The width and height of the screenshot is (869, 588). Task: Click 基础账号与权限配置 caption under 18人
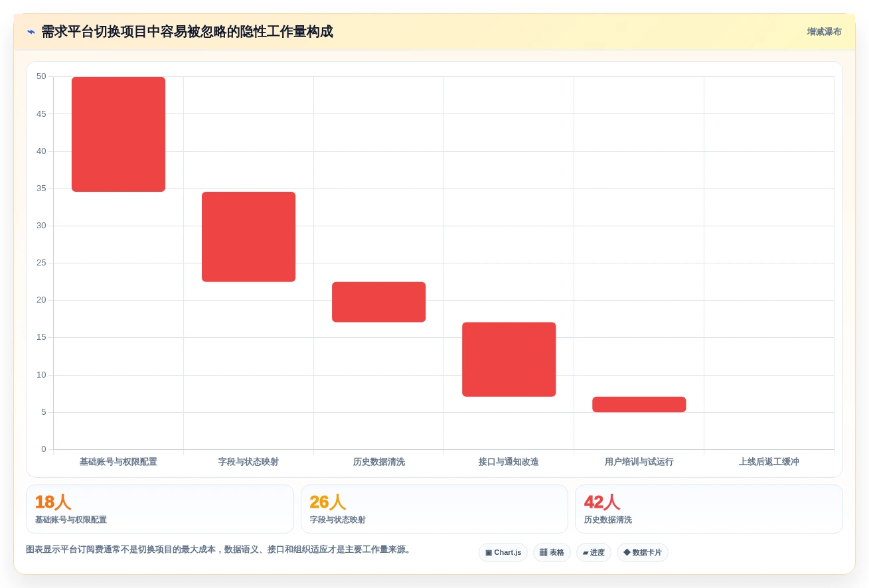click(x=71, y=520)
